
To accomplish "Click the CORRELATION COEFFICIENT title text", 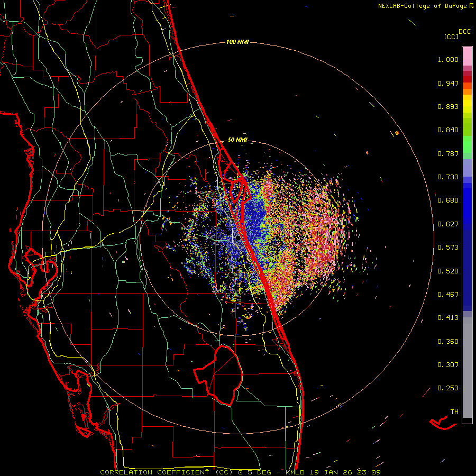I will (x=154, y=472).
